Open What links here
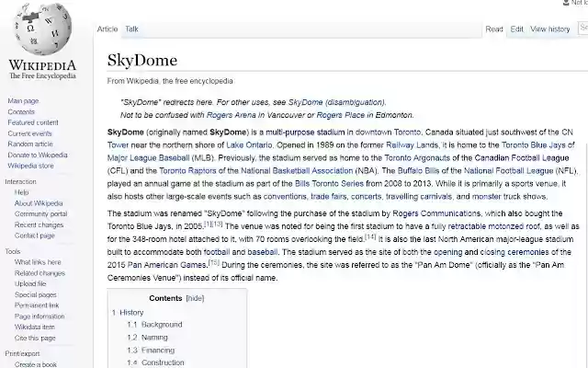 pos(38,262)
